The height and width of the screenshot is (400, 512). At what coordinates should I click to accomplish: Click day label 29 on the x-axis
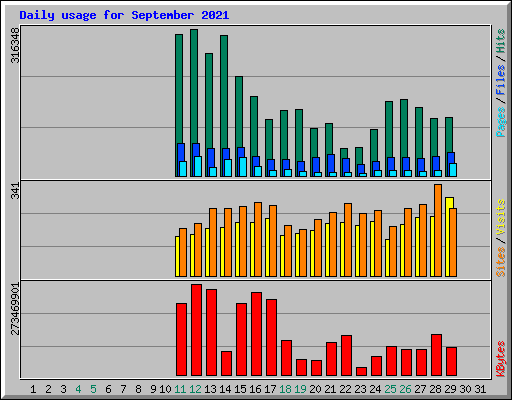click(x=451, y=389)
